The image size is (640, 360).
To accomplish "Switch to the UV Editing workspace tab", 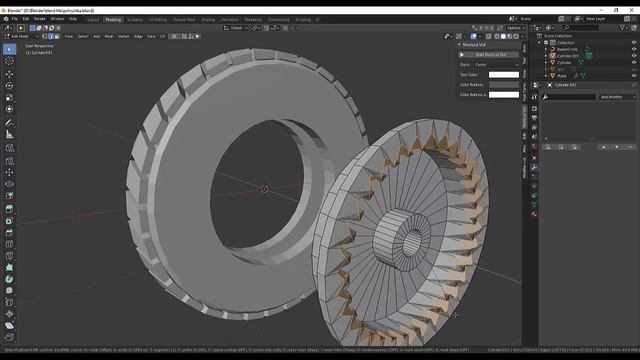I will [158, 20].
